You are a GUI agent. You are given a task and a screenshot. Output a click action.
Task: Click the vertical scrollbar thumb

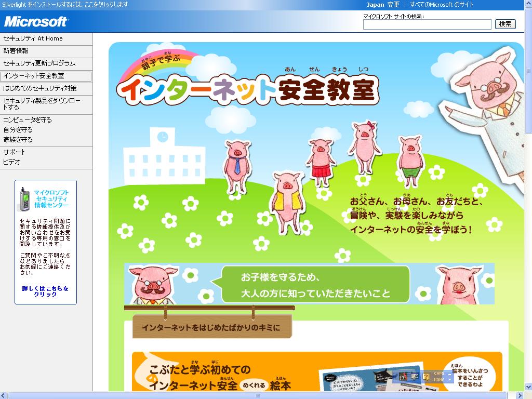pos(528,71)
